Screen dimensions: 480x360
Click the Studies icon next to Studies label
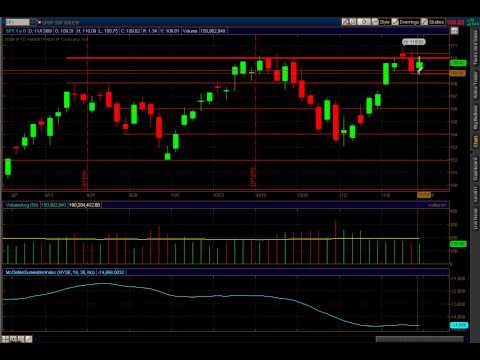point(424,22)
